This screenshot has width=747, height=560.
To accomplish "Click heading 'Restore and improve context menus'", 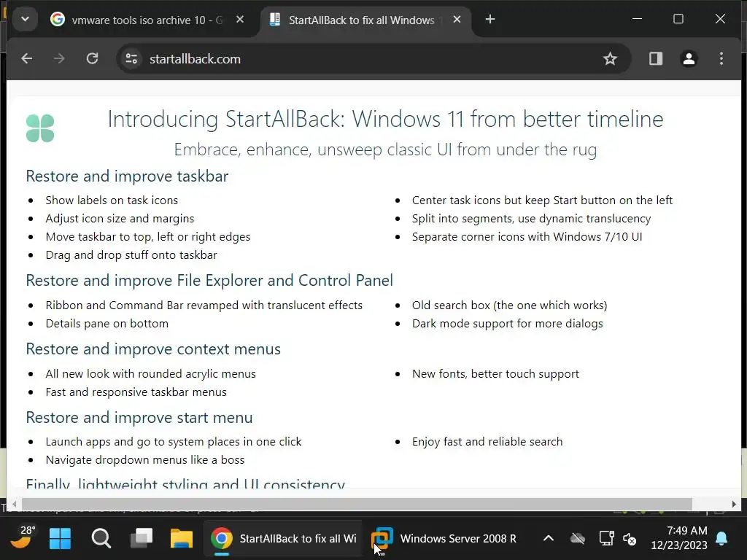I will pyautogui.click(x=153, y=349).
